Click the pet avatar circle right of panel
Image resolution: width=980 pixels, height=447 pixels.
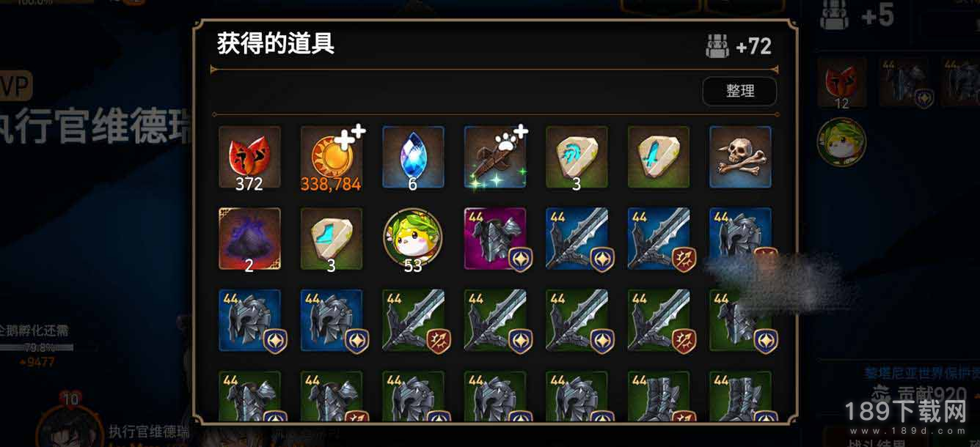[x=842, y=142]
